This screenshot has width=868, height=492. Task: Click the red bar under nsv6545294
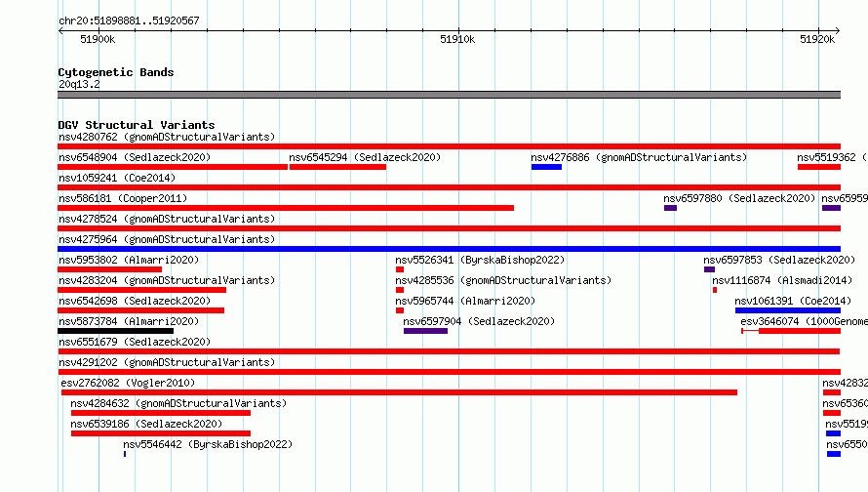[x=337, y=167]
